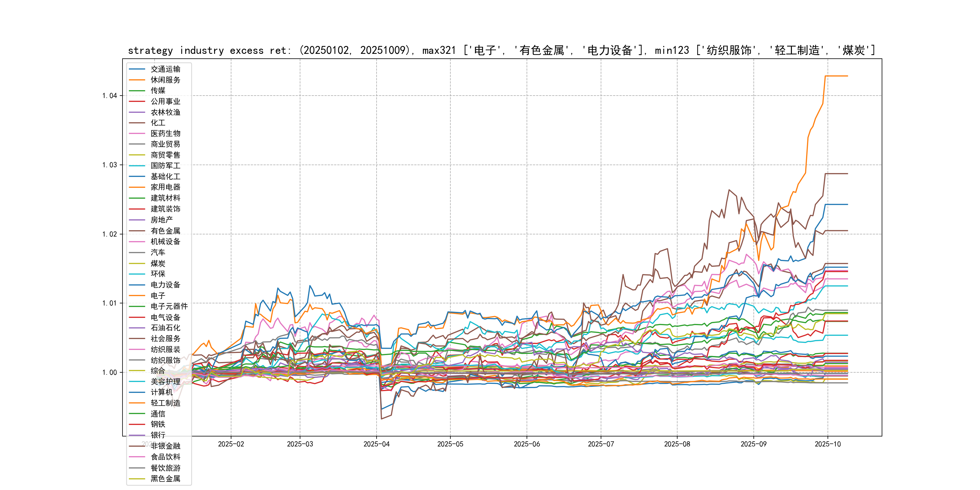
Task: Click the 轻工制造 legend label
Action: pos(165,403)
